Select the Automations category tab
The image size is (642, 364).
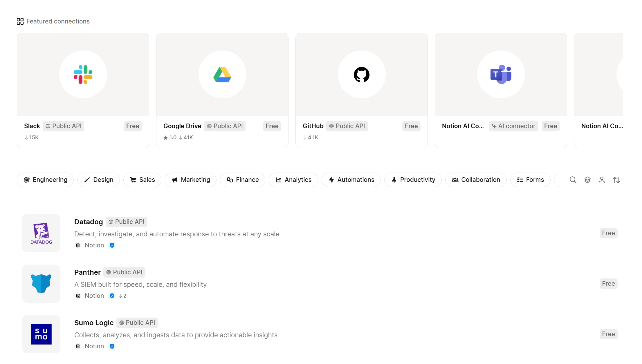(x=351, y=180)
